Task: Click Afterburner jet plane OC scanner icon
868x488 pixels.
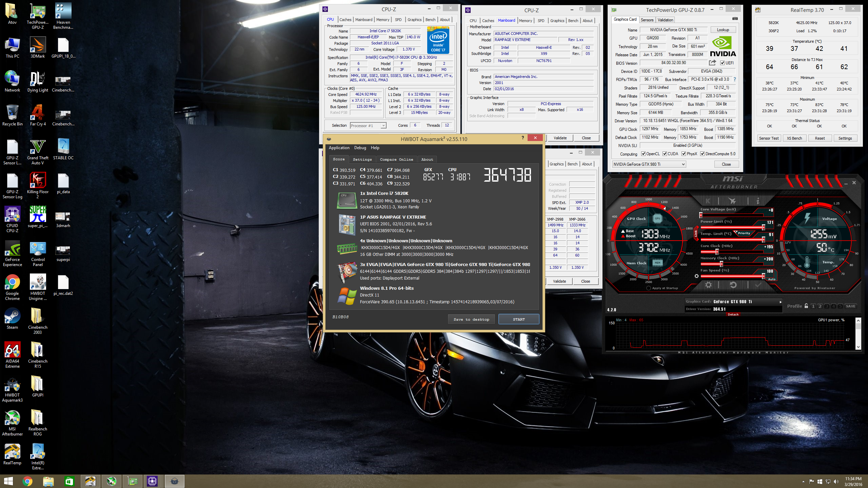Action: pyautogui.click(x=732, y=201)
